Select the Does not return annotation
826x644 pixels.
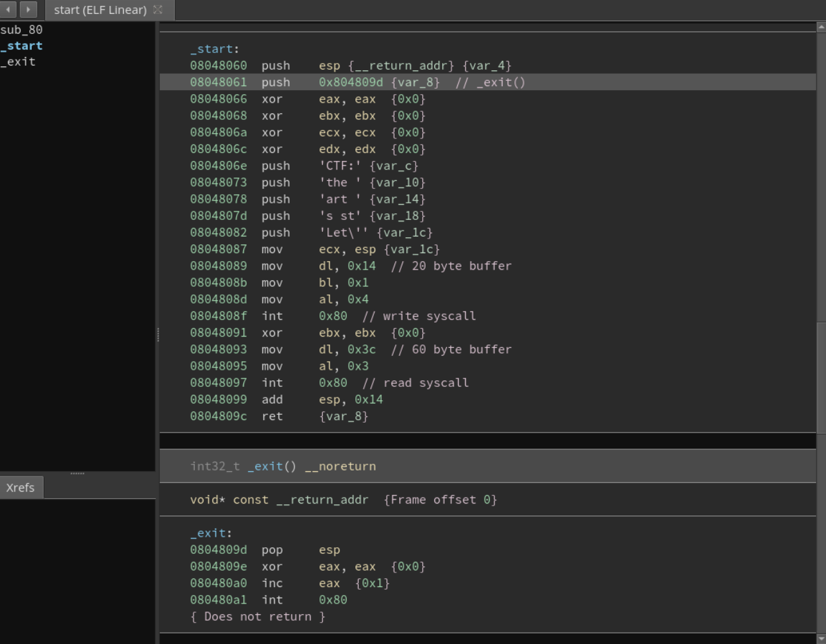point(256,616)
